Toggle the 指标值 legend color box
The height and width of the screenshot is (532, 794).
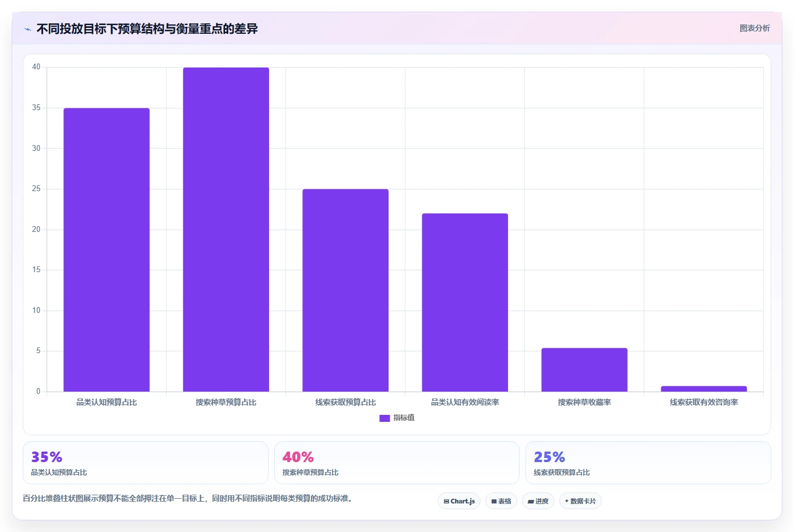[384, 418]
